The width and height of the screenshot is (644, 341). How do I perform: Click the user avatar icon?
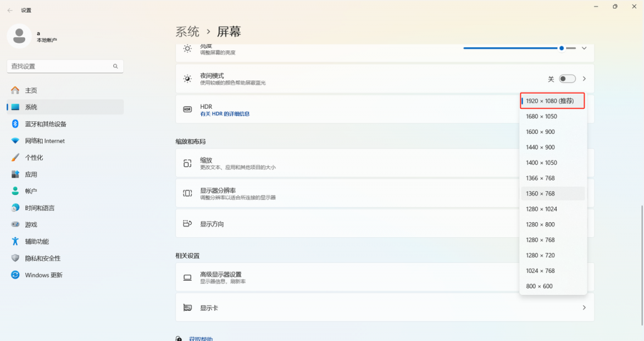[19, 36]
